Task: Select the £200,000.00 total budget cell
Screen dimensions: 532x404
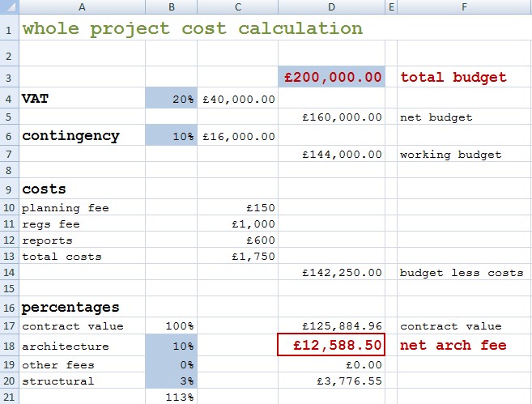Action: click(x=331, y=77)
